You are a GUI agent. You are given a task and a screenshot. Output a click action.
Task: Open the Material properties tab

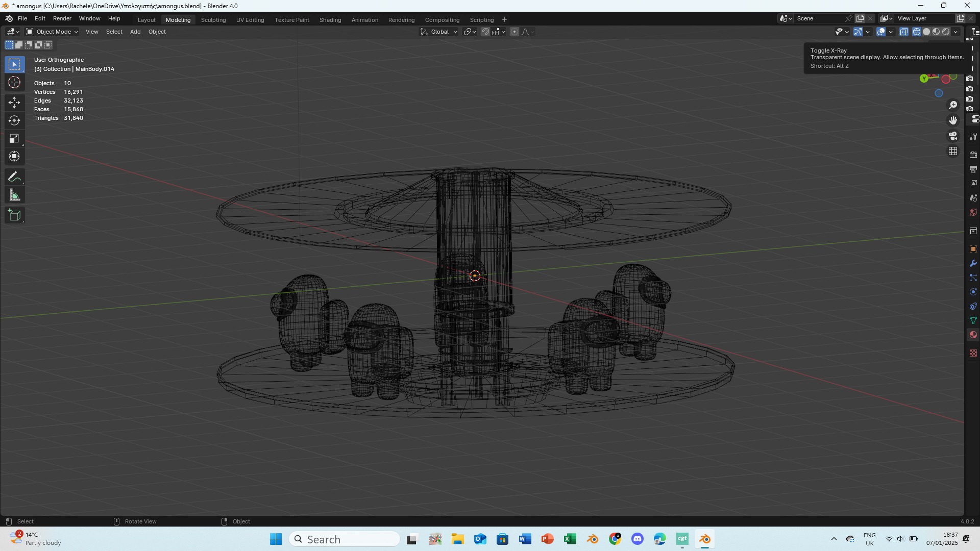tap(973, 335)
